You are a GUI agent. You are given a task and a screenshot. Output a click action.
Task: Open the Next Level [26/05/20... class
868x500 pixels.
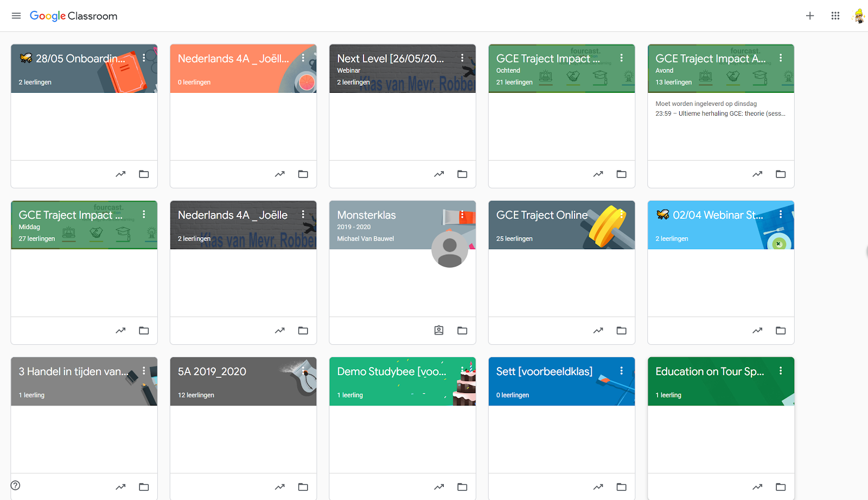(391, 59)
